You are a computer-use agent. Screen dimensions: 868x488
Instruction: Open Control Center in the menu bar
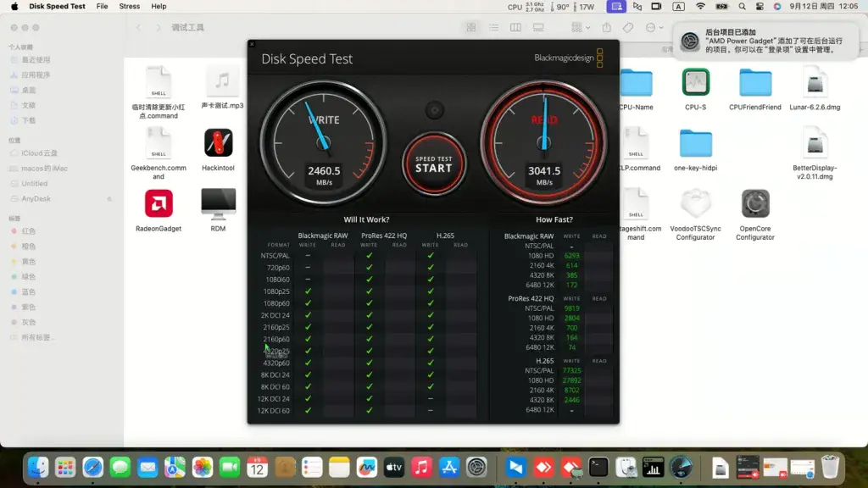click(x=759, y=6)
